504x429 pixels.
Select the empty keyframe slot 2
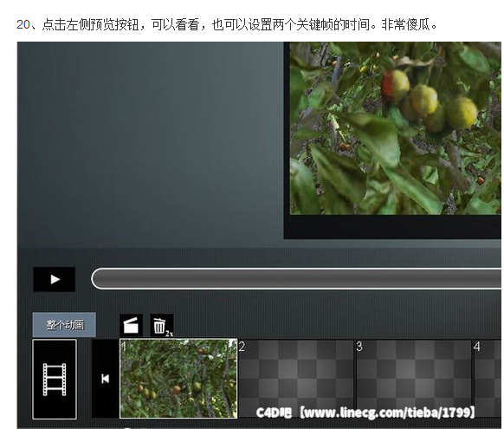coord(296,379)
